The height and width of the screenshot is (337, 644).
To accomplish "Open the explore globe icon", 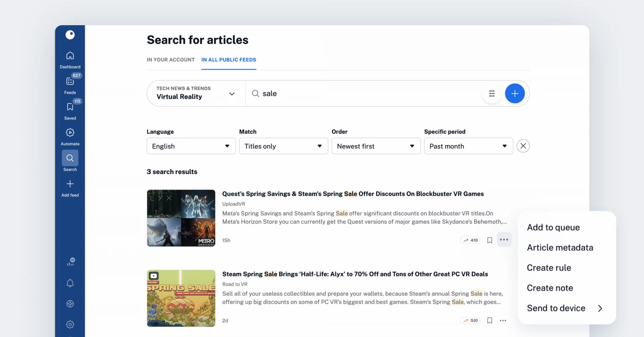I will pos(70,303).
